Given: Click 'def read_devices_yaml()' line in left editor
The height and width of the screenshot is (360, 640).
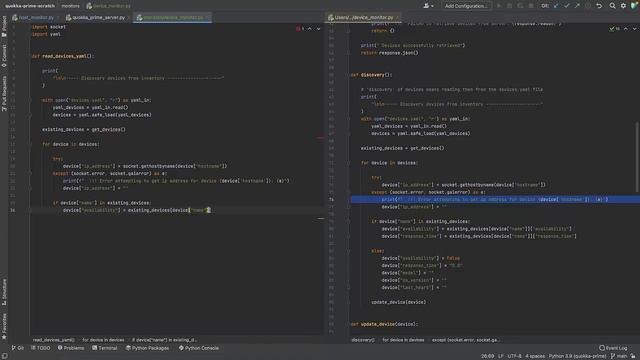Looking at the screenshot, I should 63,56.
